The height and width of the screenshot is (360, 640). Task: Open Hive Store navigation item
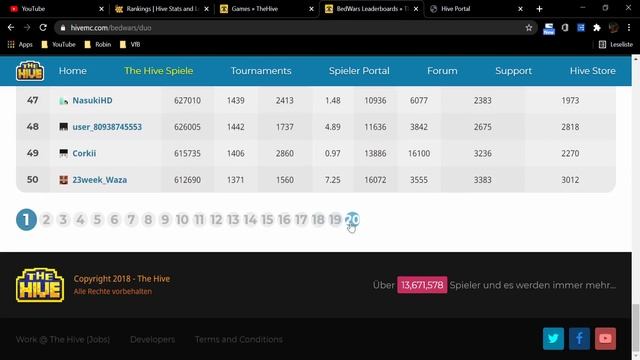[x=593, y=71]
